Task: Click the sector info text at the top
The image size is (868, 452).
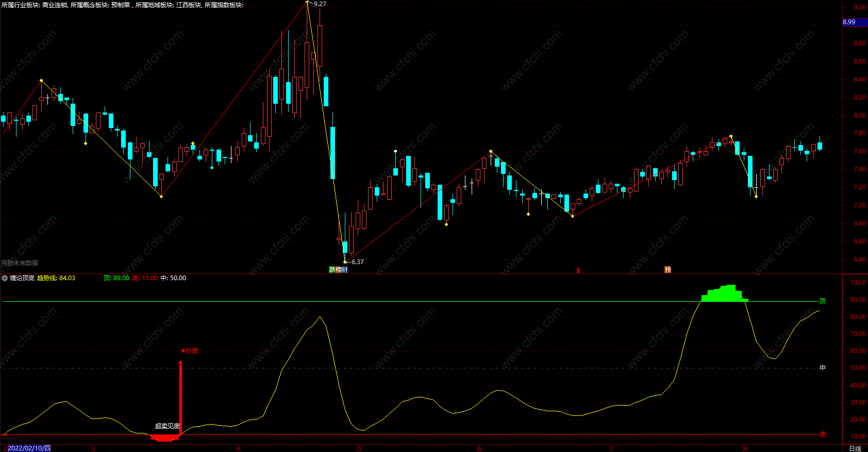Action: (x=122, y=5)
